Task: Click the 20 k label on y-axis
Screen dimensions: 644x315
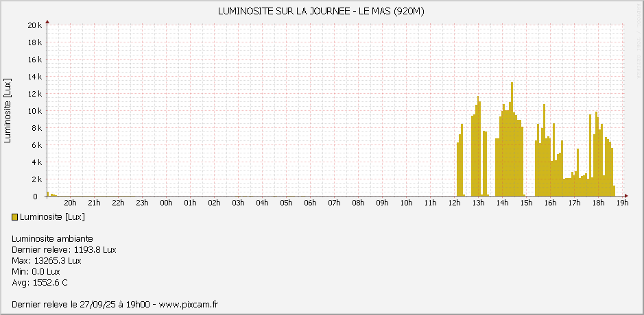Action: [35, 25]
